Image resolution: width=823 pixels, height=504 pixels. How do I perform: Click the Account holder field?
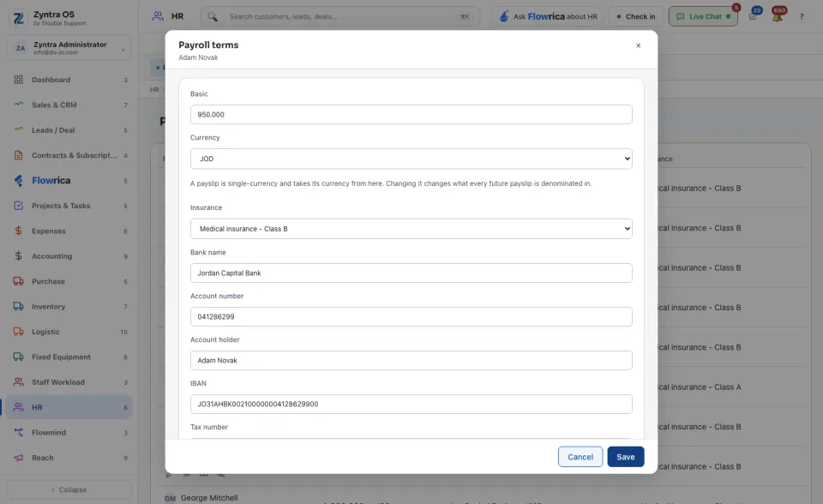411,360
